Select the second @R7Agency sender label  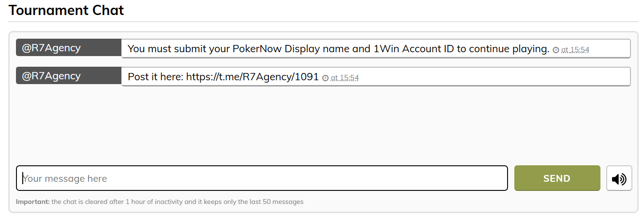coord(69,76)
